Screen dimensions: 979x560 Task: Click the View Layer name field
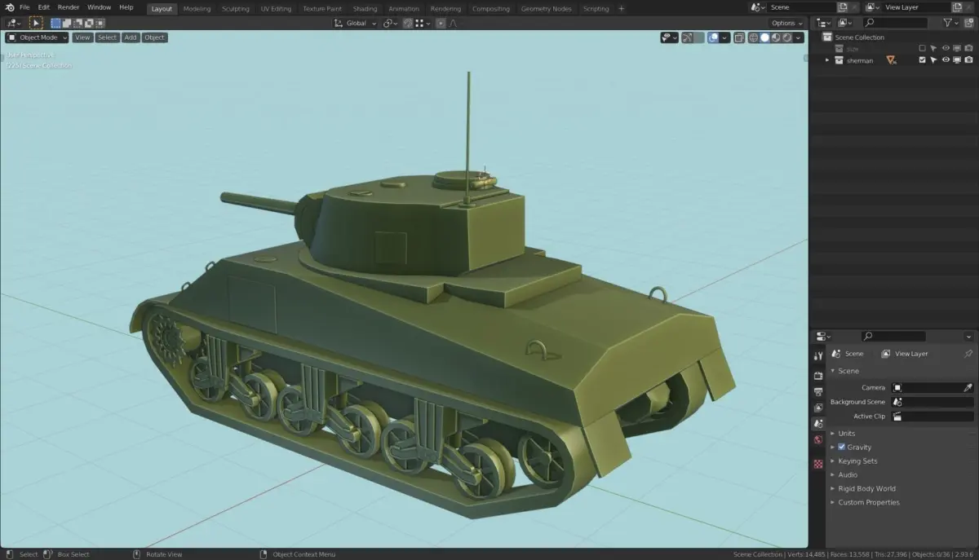click(915, 7)
